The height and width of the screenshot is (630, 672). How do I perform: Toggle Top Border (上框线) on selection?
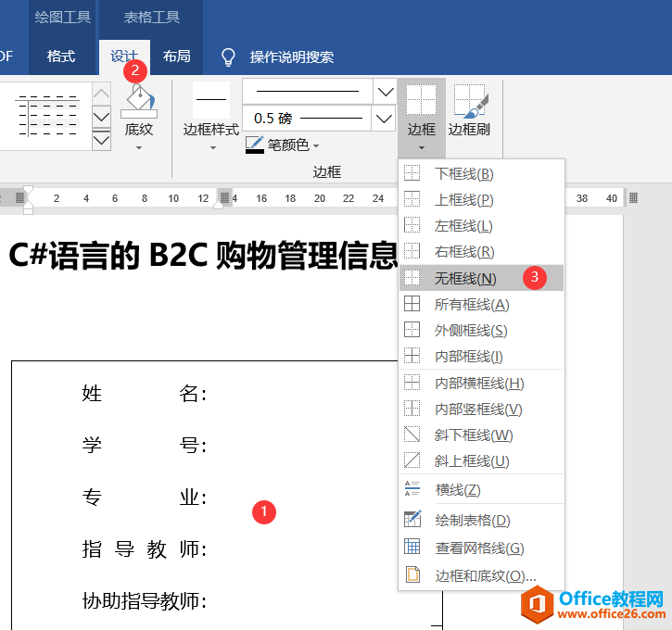tap(463, 200)
